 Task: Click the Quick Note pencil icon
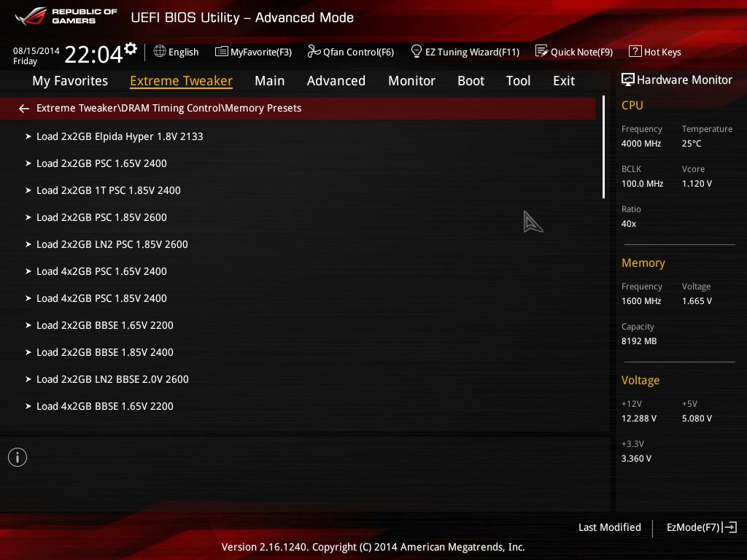pos(542,51)
